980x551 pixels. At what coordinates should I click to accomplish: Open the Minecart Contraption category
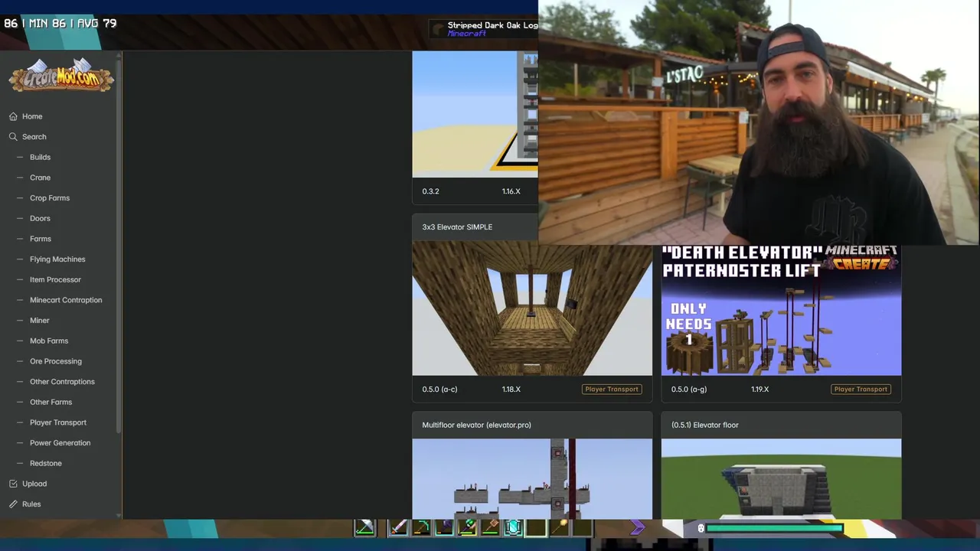click(66, 300)
